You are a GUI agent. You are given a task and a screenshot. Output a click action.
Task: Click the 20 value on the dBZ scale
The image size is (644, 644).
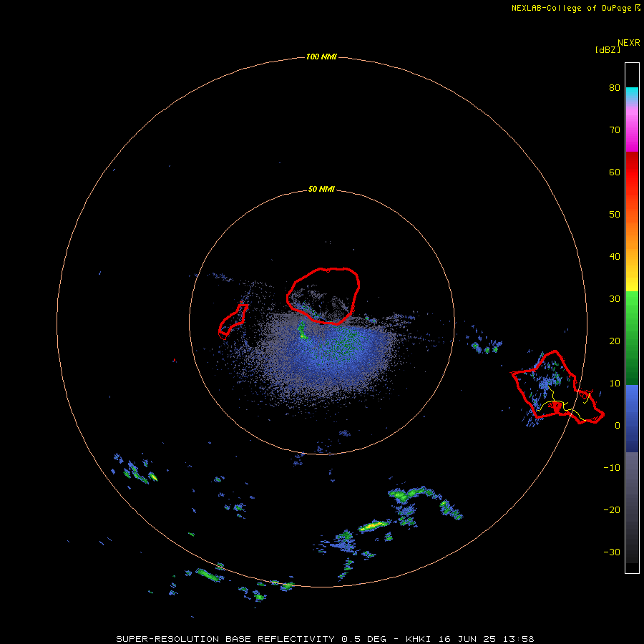(615, 341)
